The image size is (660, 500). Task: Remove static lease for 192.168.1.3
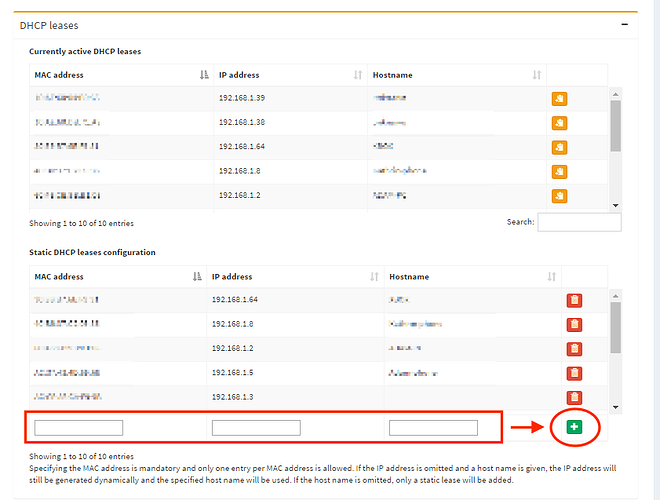click(574, 396)
